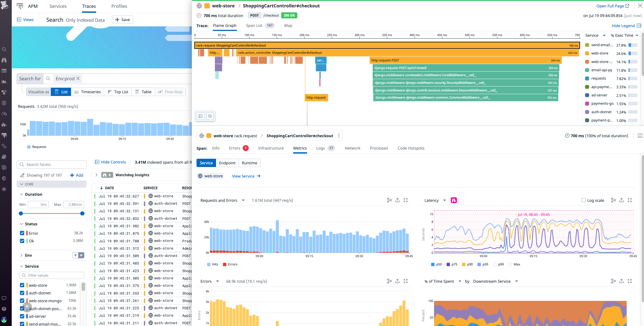Expand the Watchdog Insights row

coord(97,175)
